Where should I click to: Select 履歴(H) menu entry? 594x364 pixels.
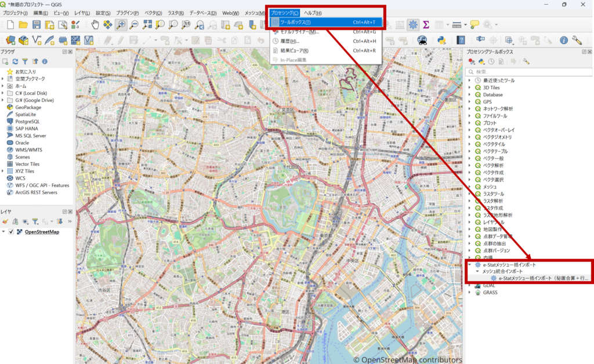(x=290, y=41)
